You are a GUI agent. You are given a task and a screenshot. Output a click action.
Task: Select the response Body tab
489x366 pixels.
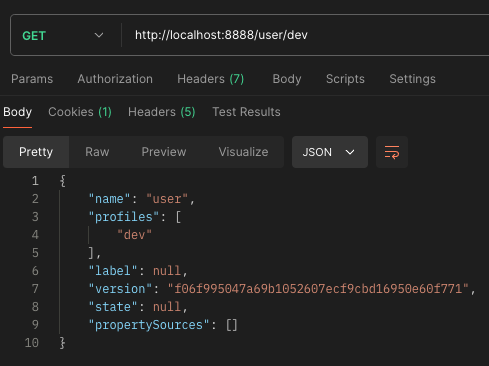pyautogui.click(x=17, y=112)
